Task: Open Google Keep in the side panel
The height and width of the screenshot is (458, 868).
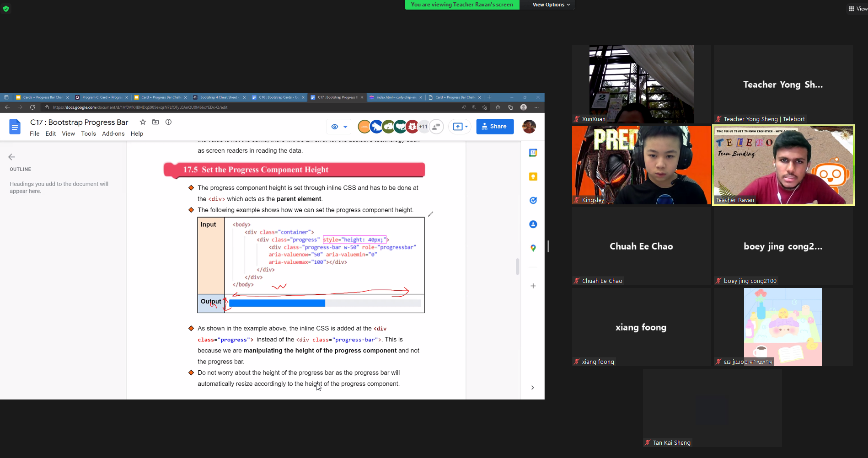Action: pyautogui.click(x=533, y=176)
